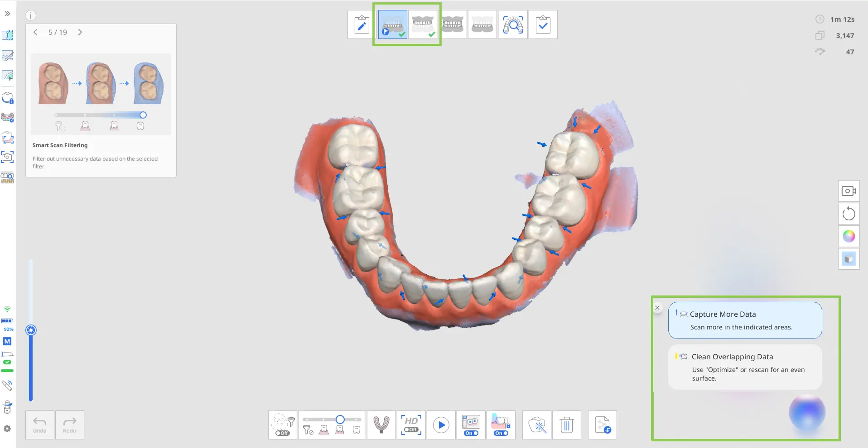Close the Capture More Data suggestion panel
868x448 pixels.
[x=657, y=308]
